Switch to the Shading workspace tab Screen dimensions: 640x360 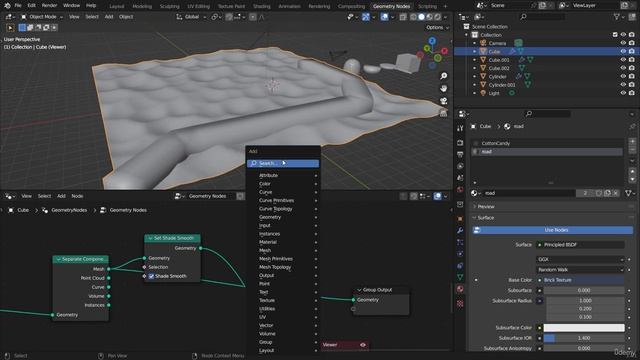(x=262, y=6)
